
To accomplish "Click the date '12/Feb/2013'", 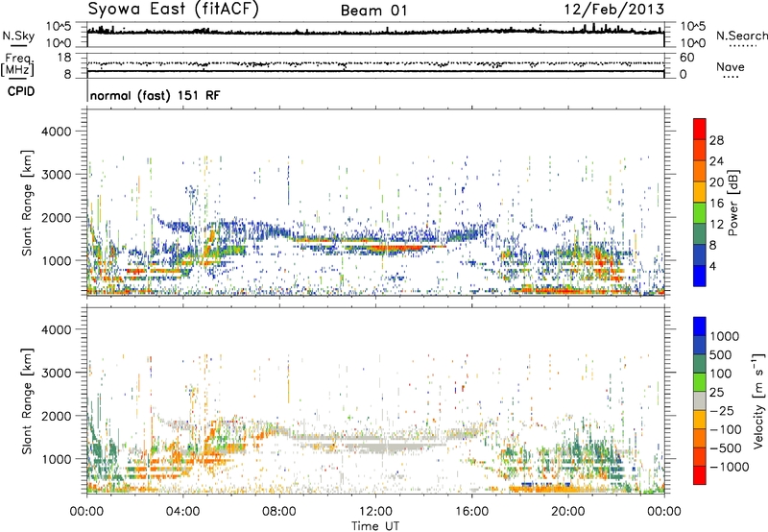I will pos(614,10).
